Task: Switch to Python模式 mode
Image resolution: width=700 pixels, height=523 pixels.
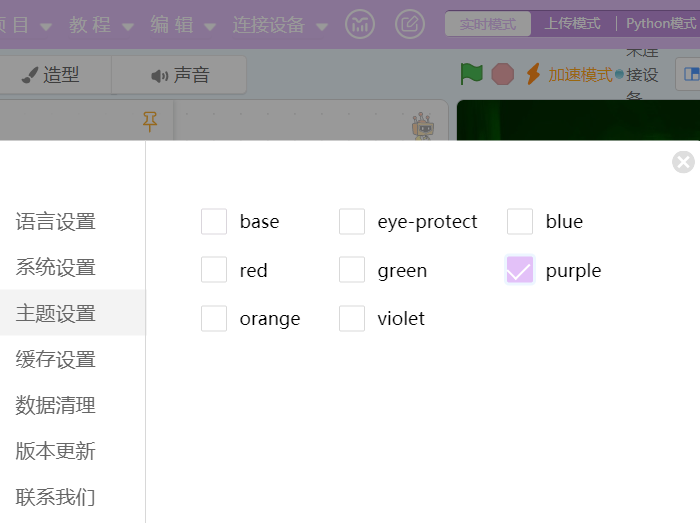Action: [x=661, y=24]
